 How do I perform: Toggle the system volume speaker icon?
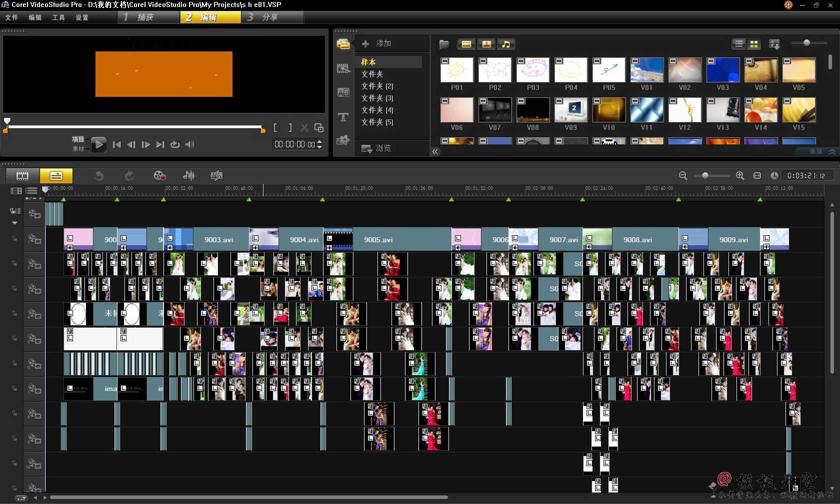coord(189,144)
